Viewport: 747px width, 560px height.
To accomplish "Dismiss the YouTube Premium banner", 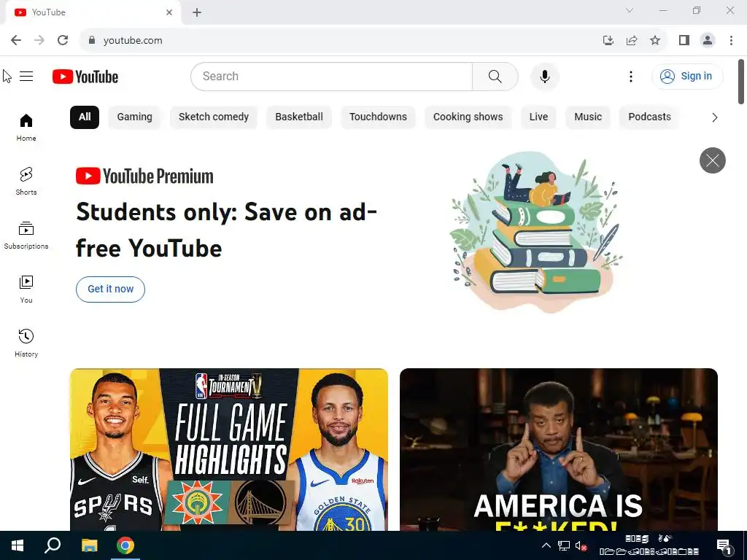I will pyautogui.click(x=712, y=160).
